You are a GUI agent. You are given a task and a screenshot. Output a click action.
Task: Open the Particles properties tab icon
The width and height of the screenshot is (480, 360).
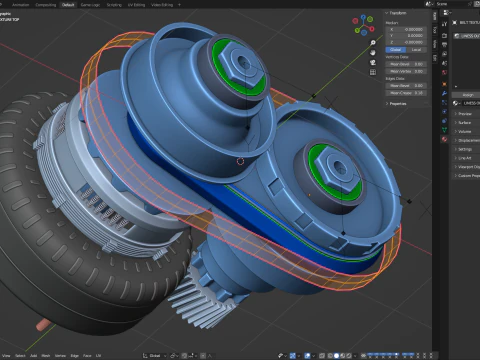click(445, 103)
